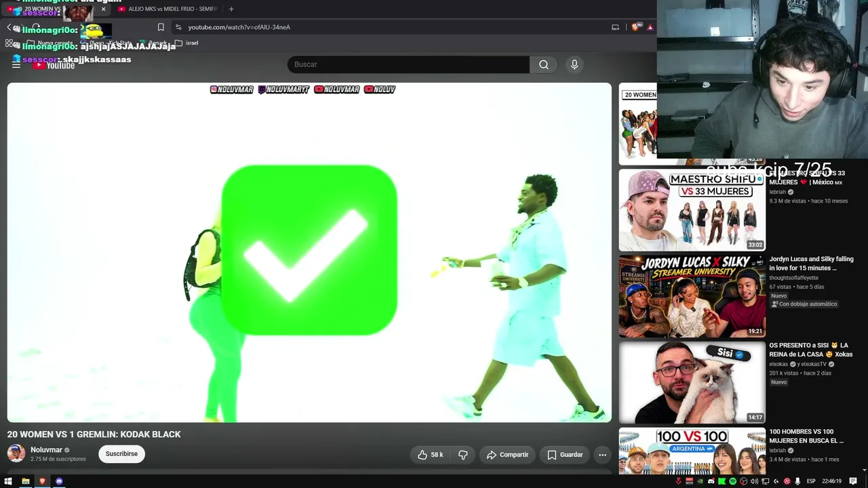
Task: Open the more actions three-dot menu
Action: click(x=602, y=455)
